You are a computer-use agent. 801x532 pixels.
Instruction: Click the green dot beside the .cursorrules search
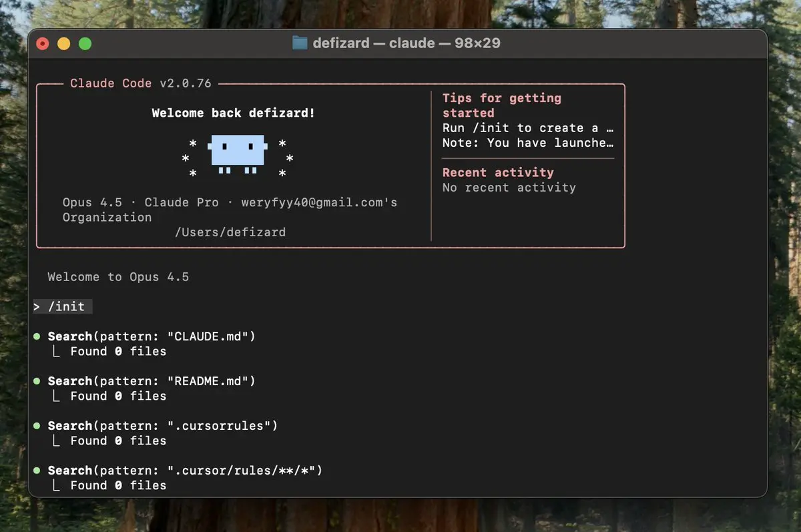(36, 426)
